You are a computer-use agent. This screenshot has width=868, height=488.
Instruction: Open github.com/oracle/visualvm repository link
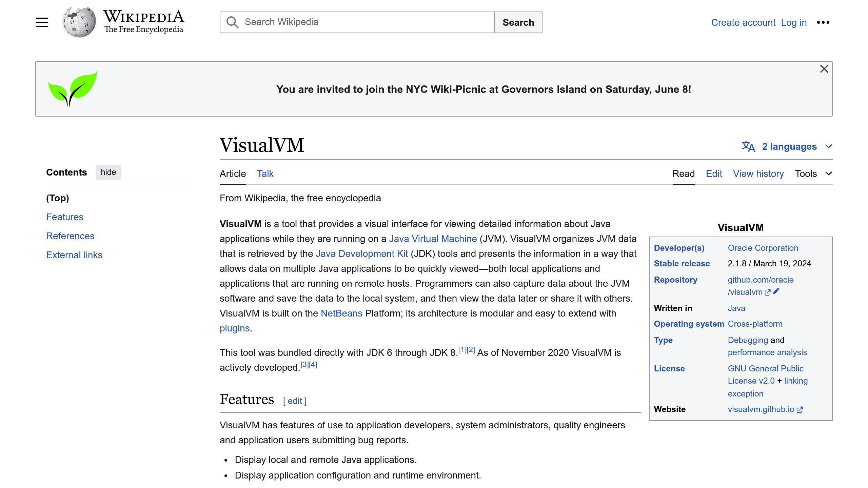pyautogui.click(x=761, y=286)
